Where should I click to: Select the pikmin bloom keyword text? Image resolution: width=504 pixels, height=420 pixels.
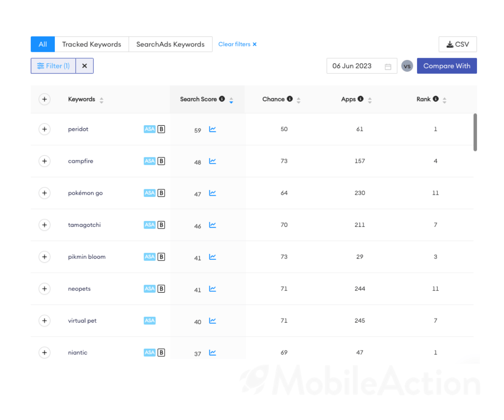coord(87,257)
